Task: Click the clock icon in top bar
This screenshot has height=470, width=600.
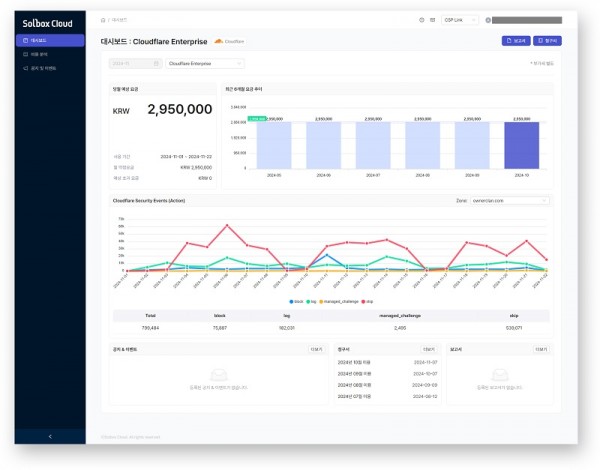Action: point(422,20)
